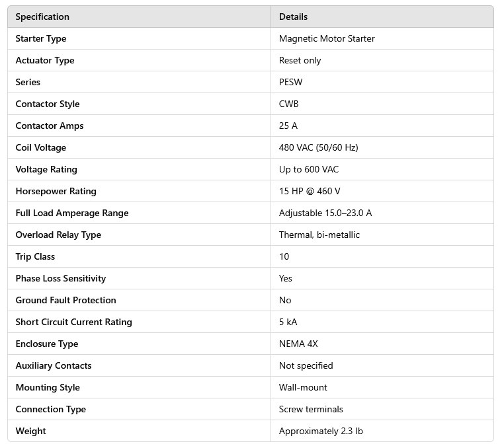Click the Actuator Type row label

coord(45,60)
